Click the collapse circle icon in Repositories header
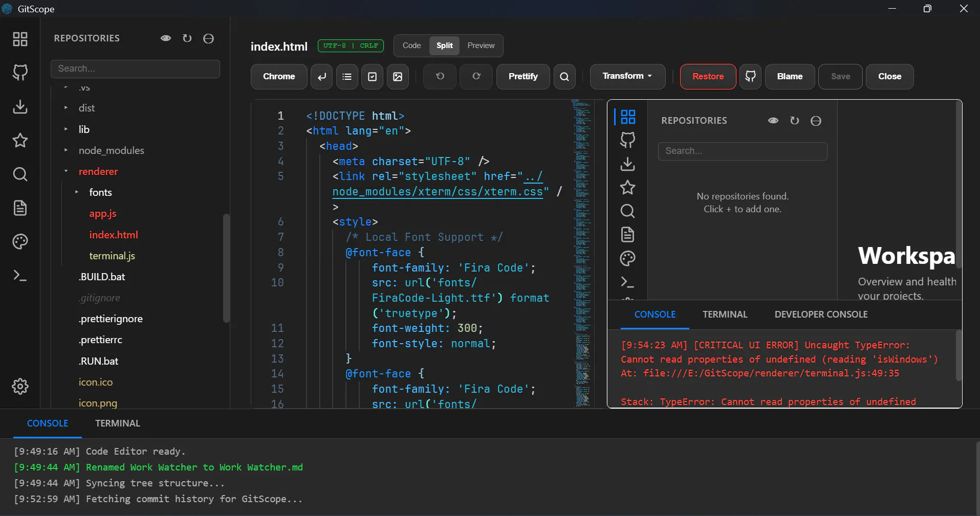 tap(208, 38)
